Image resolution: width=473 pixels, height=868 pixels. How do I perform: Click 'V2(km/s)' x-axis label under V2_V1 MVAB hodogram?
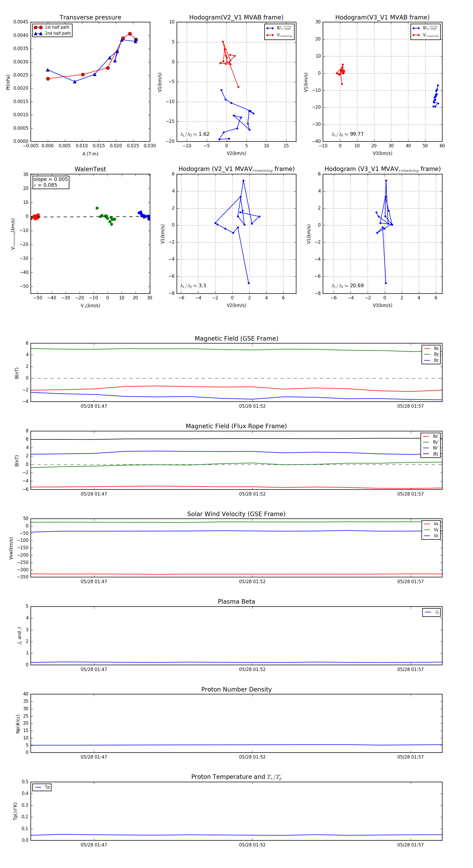236,153
